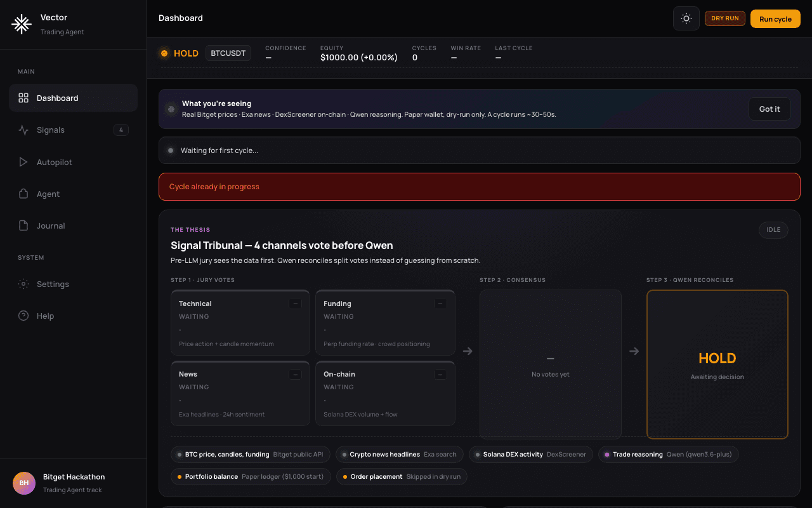Click the dash badge on Technical card
This screenshot has width=812, height=508.
click(x=295, y=304)
